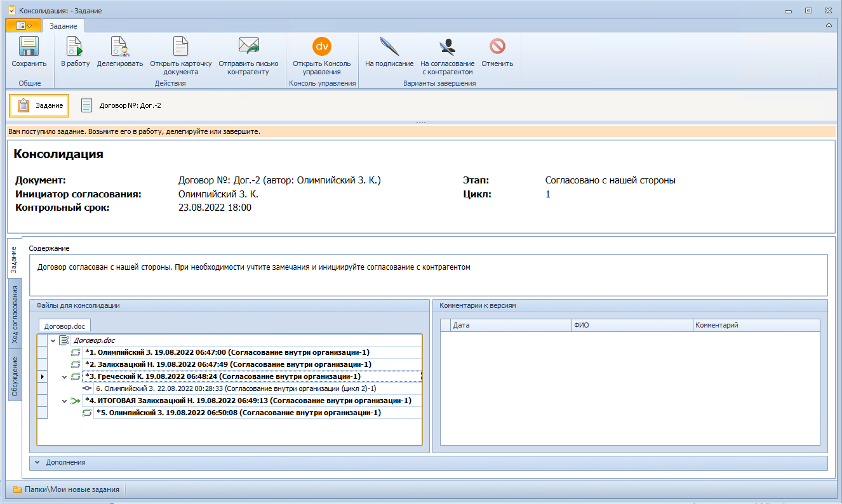The image size is (842, 504).
Task: Open the 'Договор №: Дог.-2' document button
Action: (121, 105)
